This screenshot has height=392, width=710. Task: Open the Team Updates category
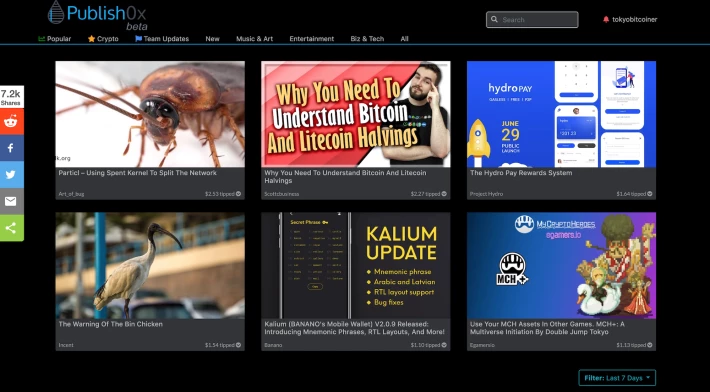pyautogui.click(x=162, y=39)
